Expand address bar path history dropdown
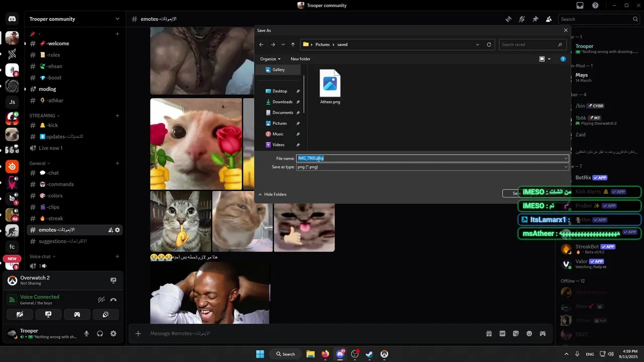Image resolution: width=644 pixels, height=362 pixels. 477,44
